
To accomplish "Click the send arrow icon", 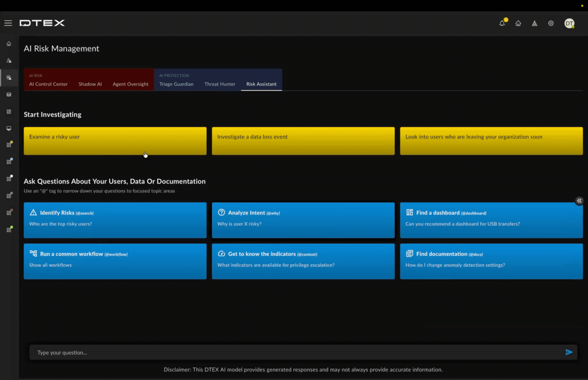I will pyautogui.click(x=569, y=352).
